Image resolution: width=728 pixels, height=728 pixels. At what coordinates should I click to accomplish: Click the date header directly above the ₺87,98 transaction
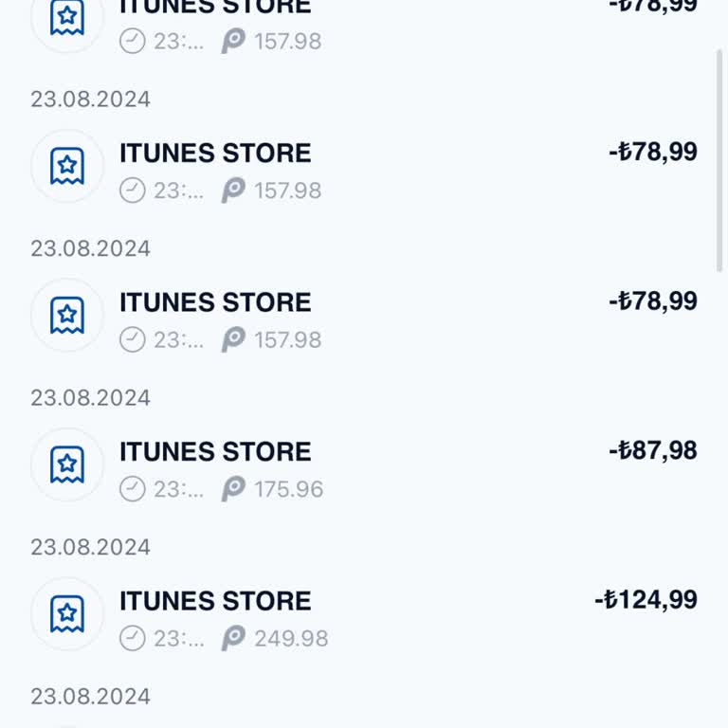tap(90, 397)
